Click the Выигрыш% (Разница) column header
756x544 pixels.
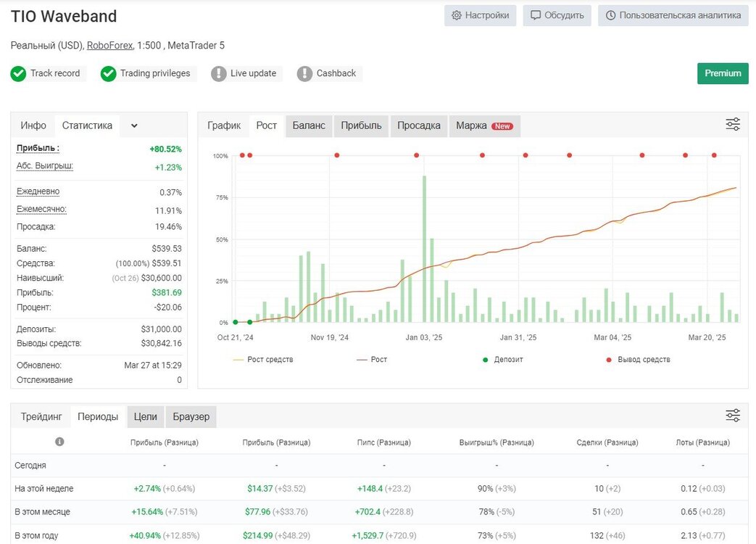point(497,442)
